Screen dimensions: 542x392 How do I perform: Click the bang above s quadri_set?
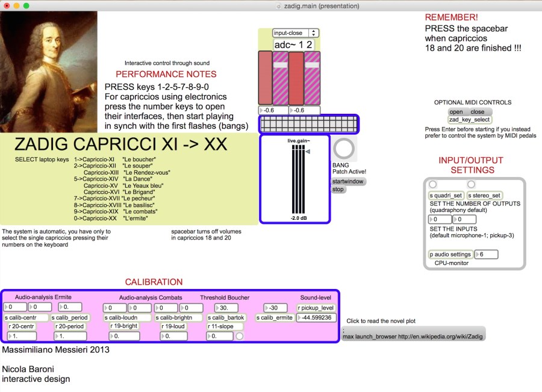click(x=432, y=184)
